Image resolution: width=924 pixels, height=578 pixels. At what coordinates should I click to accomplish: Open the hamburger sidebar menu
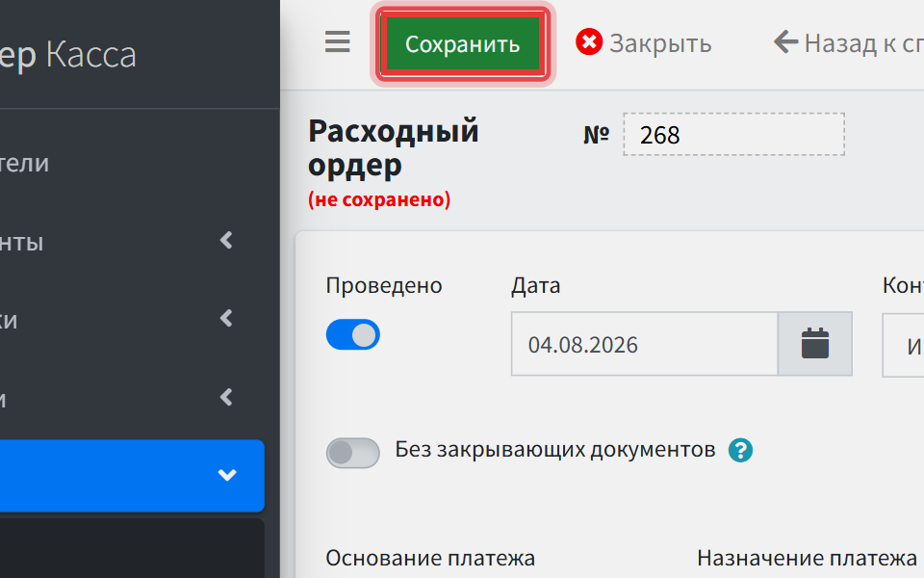tap(337, 41)
